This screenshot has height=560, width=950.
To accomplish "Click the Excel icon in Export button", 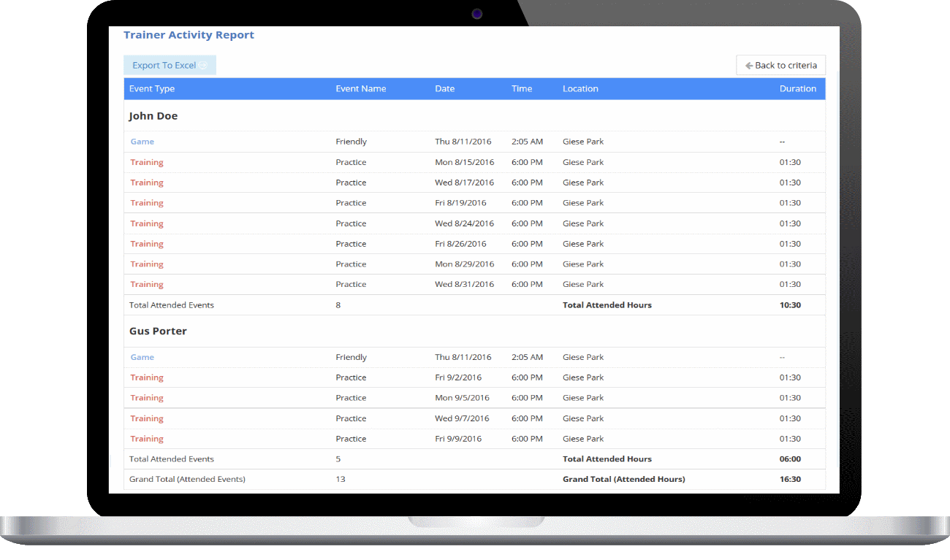I will pyautogui.click(x=203, y=65).
